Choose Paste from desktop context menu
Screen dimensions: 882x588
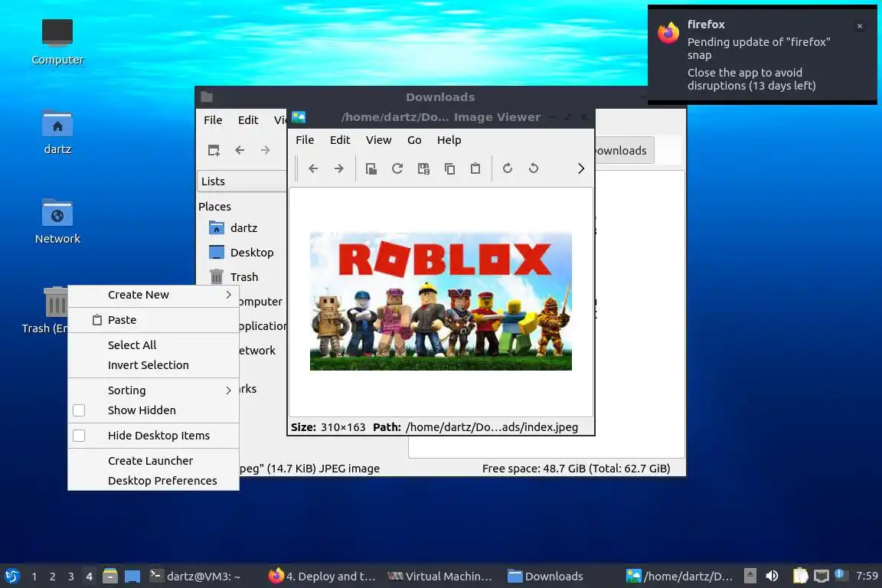click(x=154, y=319)
